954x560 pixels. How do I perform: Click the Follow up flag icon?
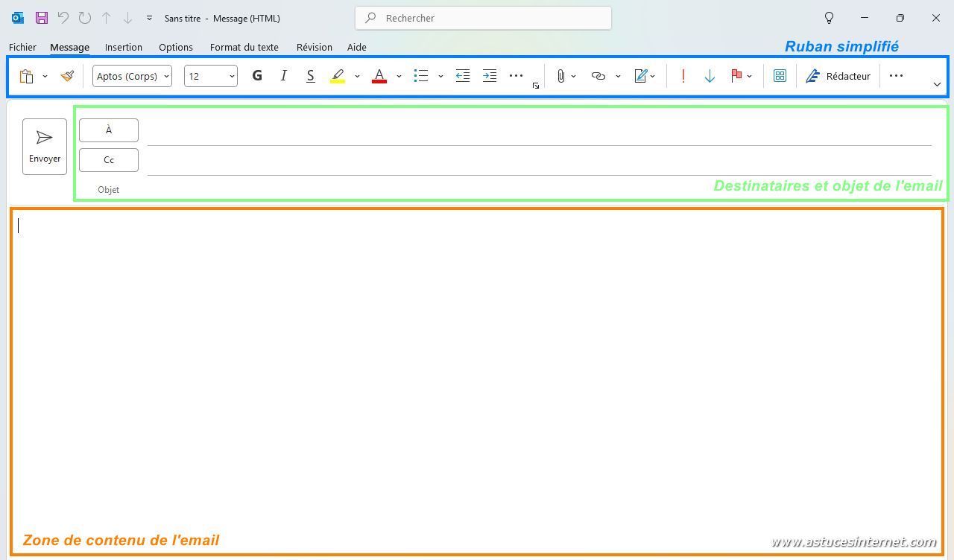click(x=736, y=76)
